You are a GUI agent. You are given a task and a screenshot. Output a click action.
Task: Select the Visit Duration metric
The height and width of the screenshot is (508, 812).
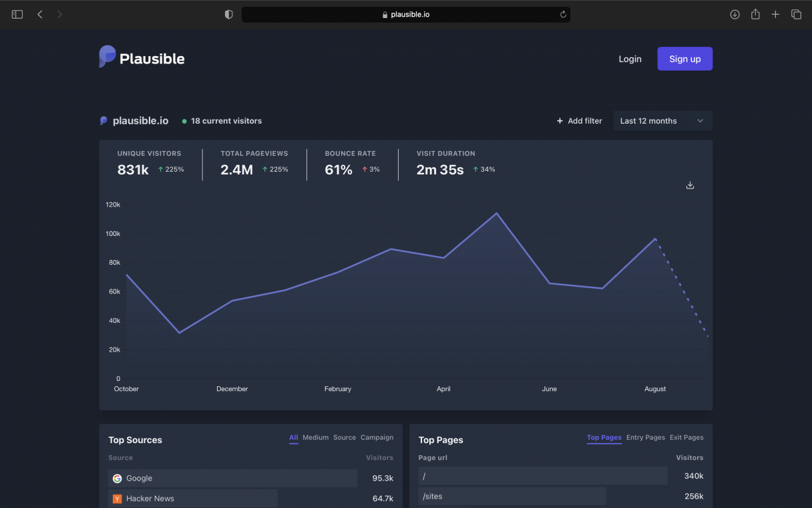click(456, 164)
